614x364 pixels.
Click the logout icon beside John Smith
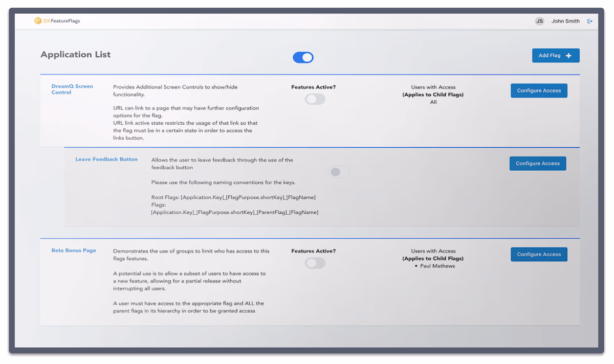coord(590,21)
